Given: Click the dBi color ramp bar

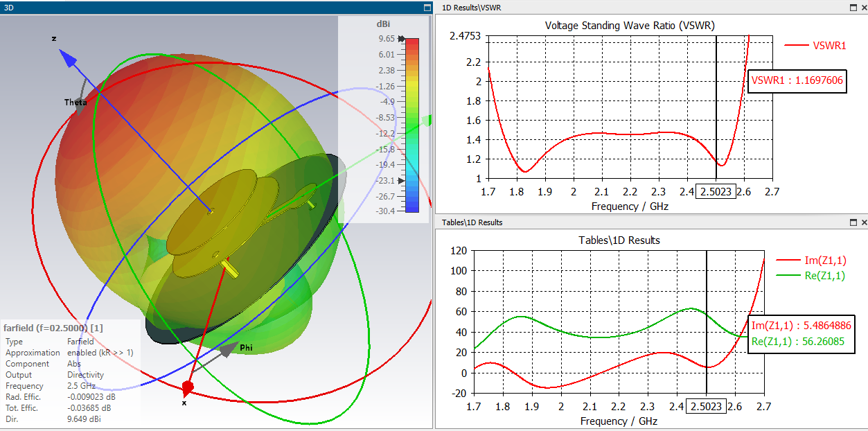Looking at the screenshot, I should pos(411,125).
